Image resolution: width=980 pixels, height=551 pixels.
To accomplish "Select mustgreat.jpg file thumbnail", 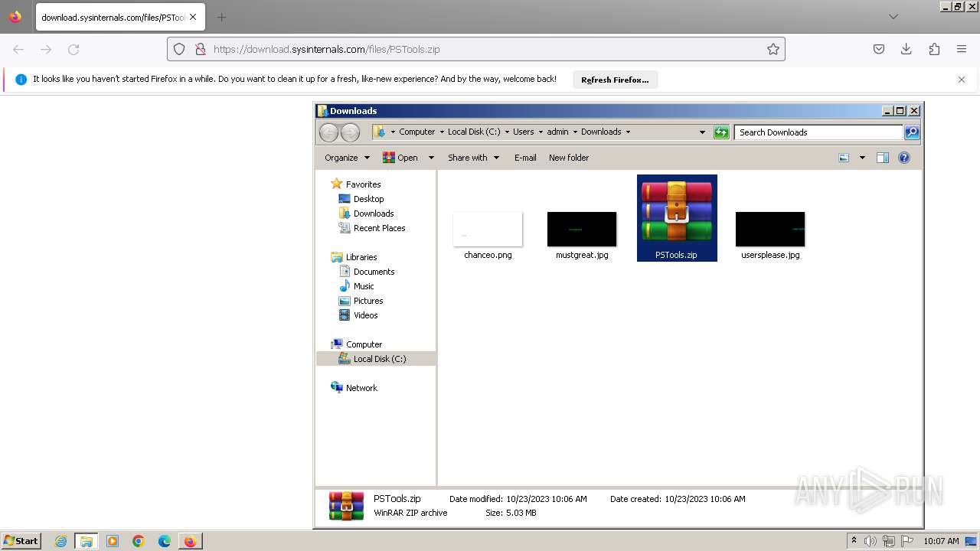I will coord(582,230).
